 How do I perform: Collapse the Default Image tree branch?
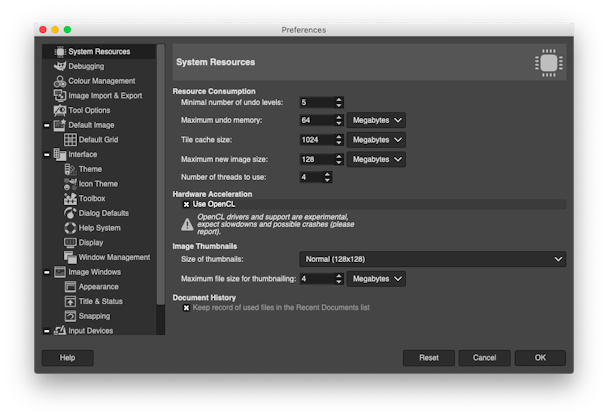point(47,125)
